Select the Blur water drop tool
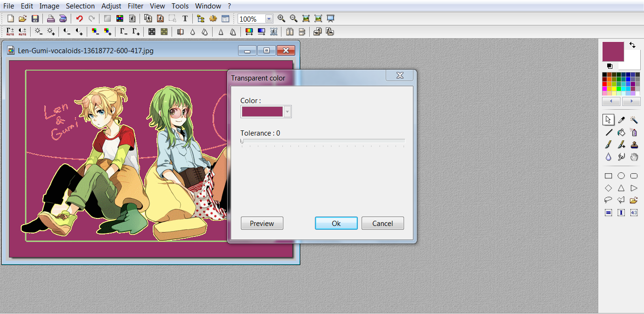Screen dimensions: 644x314 609,157
